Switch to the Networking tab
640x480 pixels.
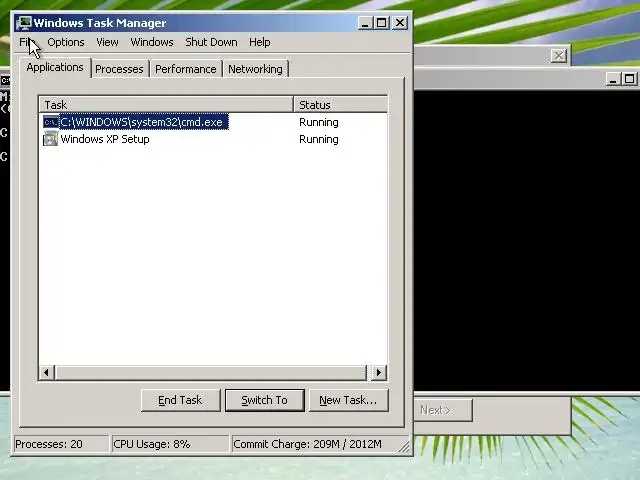tap(256, 69)
